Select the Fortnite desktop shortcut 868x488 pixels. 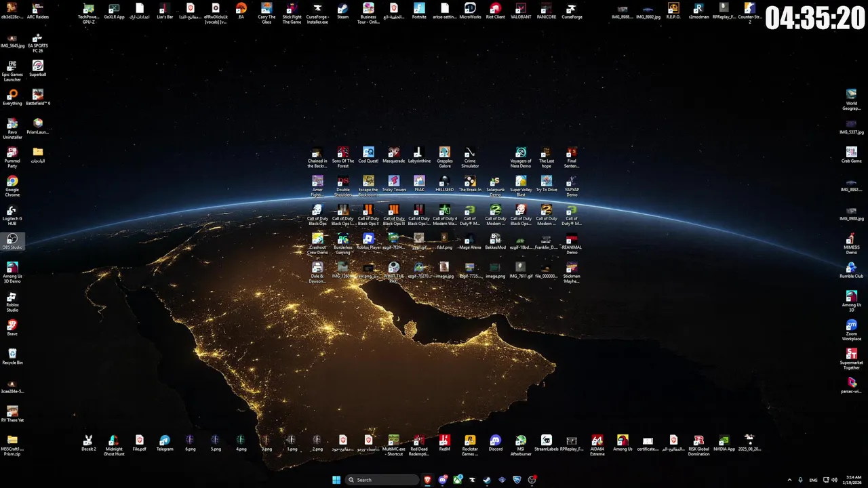(x=419, y=10)
